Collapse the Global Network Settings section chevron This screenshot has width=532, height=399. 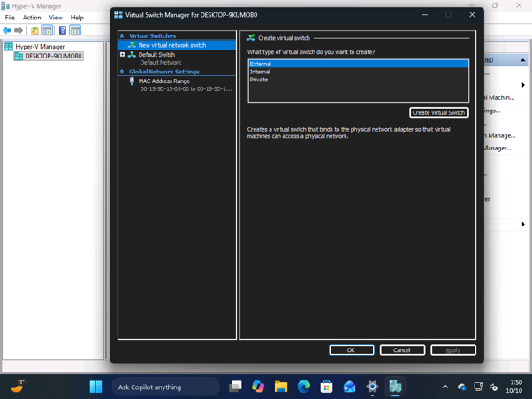coord(122,72)
